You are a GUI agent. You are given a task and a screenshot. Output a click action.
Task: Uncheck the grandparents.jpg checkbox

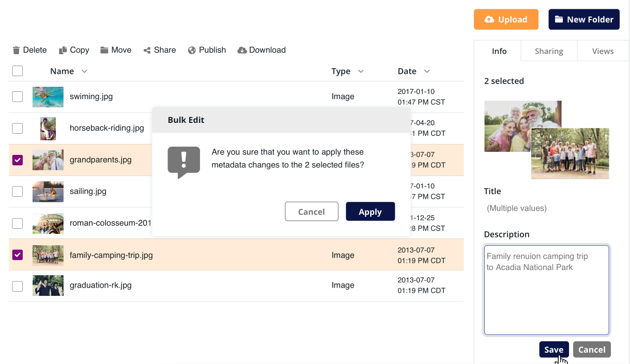pos(18,160)
